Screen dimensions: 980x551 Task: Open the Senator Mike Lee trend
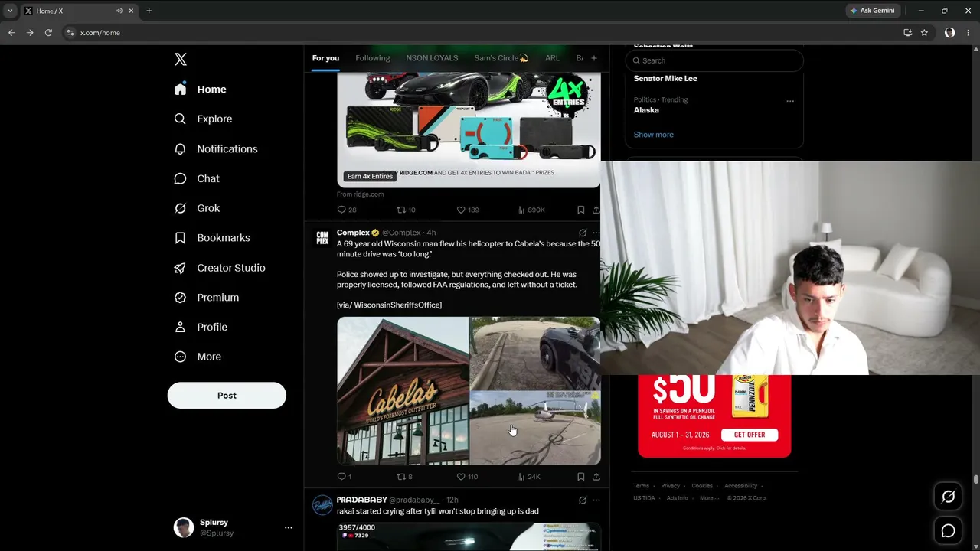tap(665, 78)
